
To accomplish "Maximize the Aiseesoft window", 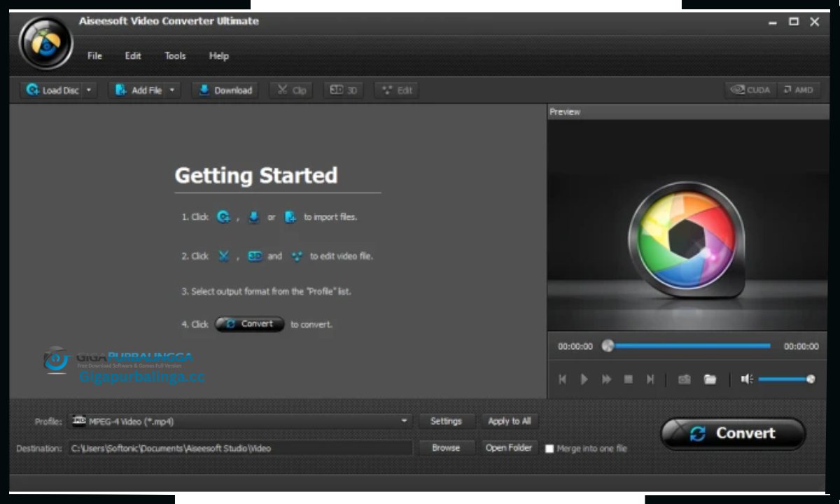I will tap(794, 22).
